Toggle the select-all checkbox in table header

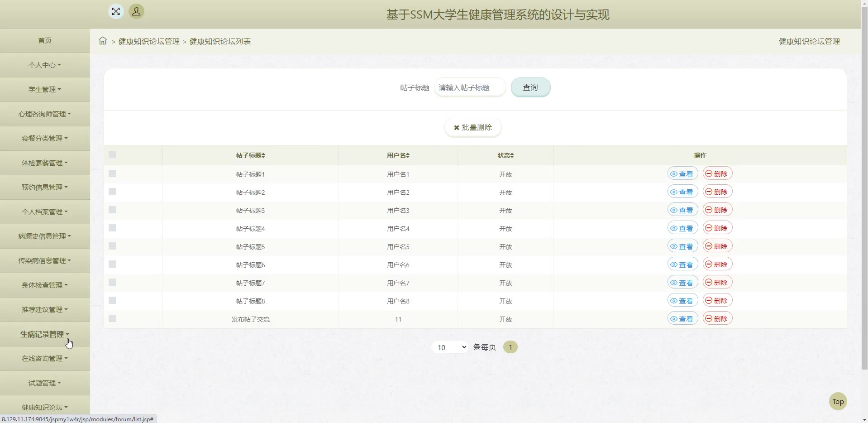click(x=112, y=155)
